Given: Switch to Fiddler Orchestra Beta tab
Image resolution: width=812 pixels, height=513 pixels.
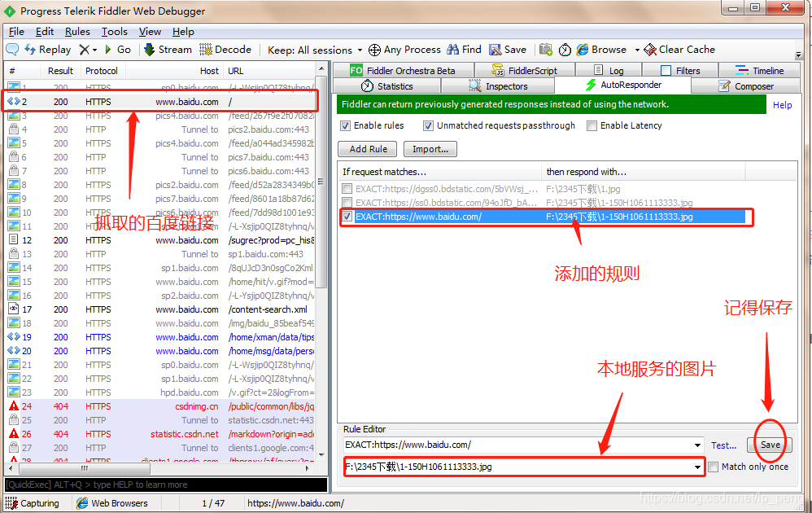Looking at the screenshot, I should click(404, 71).
